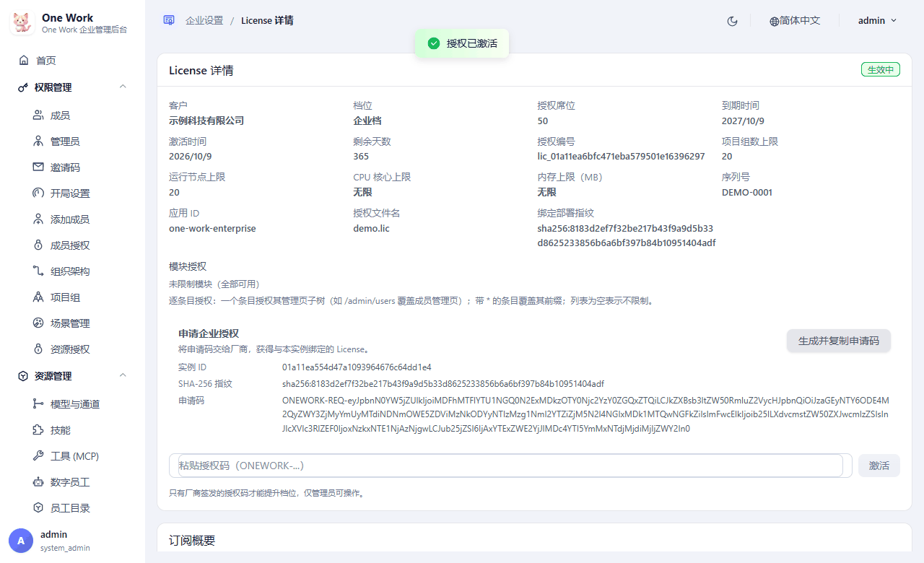The image size is (924, 563).
Task: Collapse the 资源管理 section chevron
Action: click(x=123, y=376)
